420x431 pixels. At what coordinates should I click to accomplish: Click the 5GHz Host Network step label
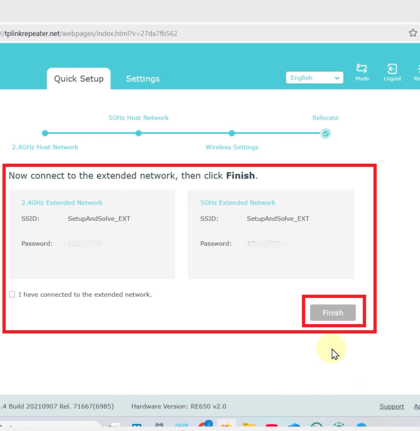point(138,118)
